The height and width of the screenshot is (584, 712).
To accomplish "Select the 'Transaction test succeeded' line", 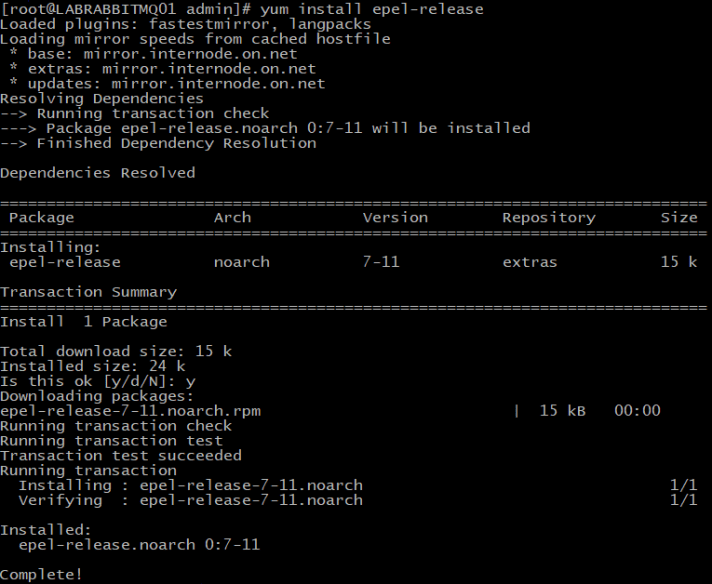I will [x=121, y=455].
